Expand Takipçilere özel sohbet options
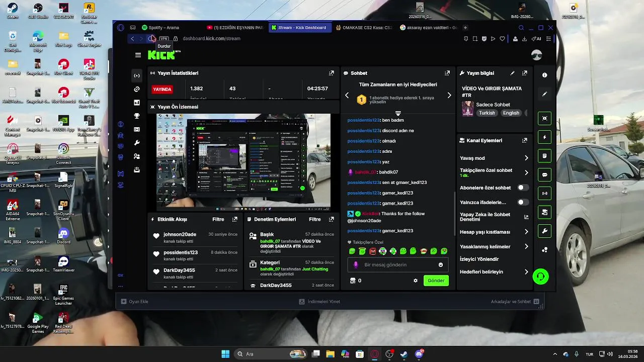Screen dimensions: 644x362 point(526,172)
